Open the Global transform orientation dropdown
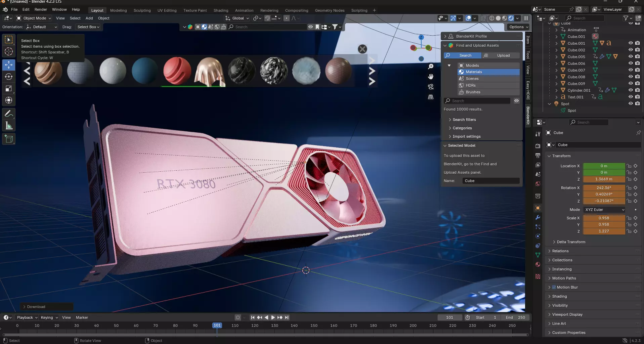The image size is (644, 344). [237, 18]
